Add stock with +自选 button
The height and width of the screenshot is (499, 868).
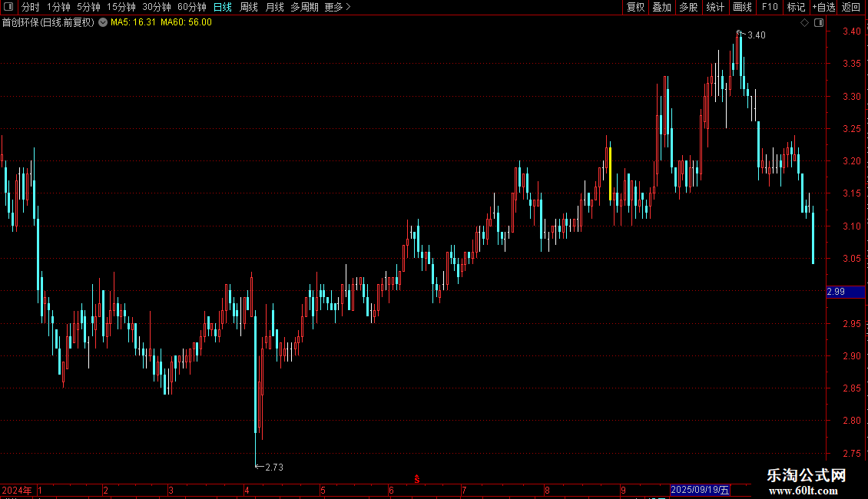pyautogui.click(x=823, y=7)
